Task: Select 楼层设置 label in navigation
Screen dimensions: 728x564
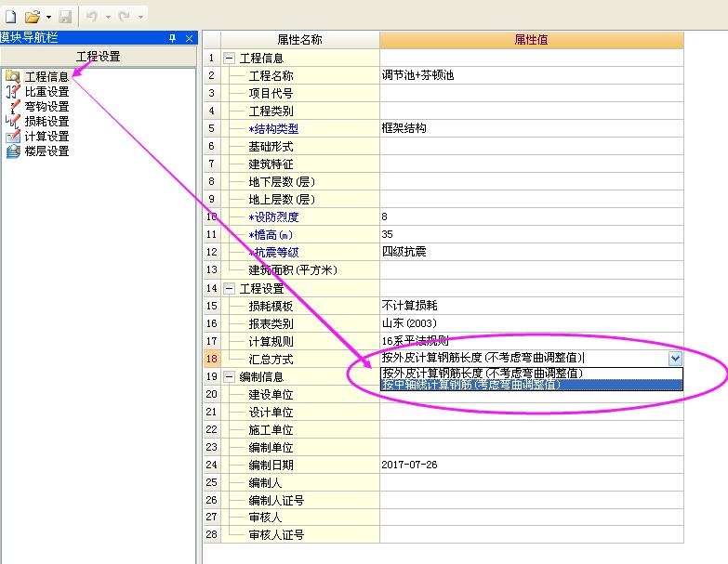Action: 46,151
